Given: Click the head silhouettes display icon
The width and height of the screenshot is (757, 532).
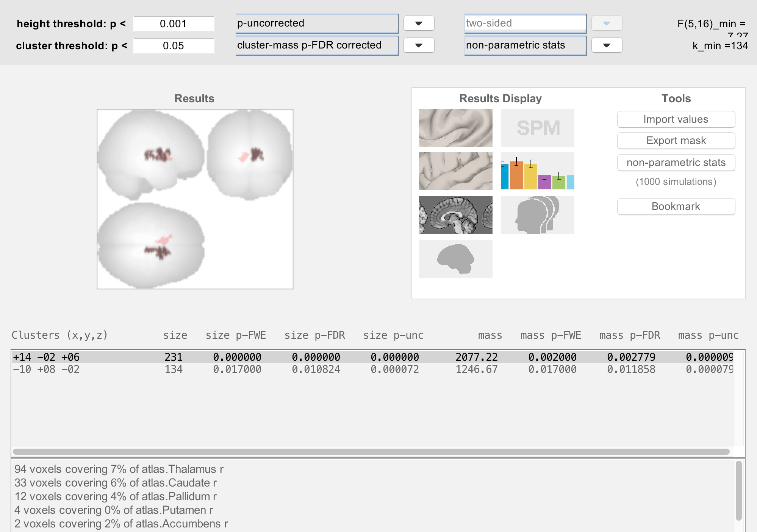Looking at the screenshot, I should click(x=537, y=215).
